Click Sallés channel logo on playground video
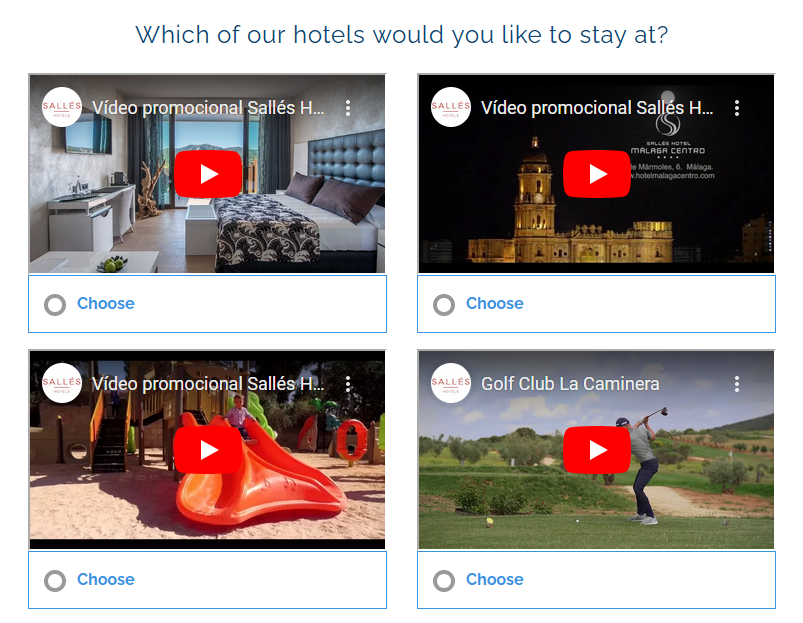803x623 pixels. tap(62, 383)
